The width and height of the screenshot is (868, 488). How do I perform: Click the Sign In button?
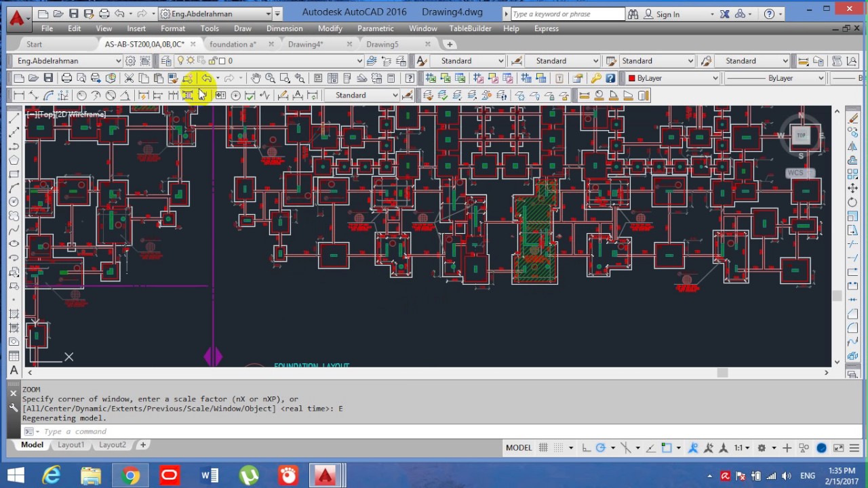coord(668,14)
